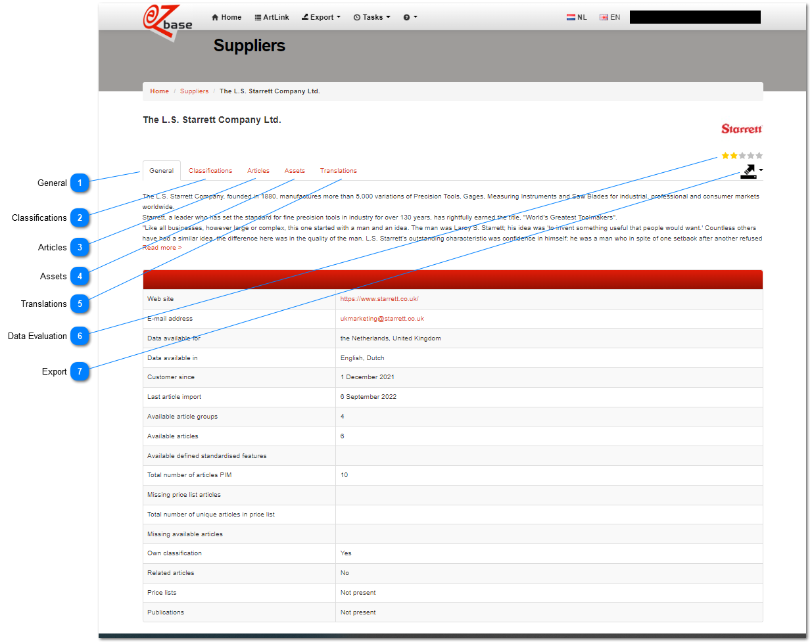Switch language to NL with the Dutch flag

tap(577, 17)
